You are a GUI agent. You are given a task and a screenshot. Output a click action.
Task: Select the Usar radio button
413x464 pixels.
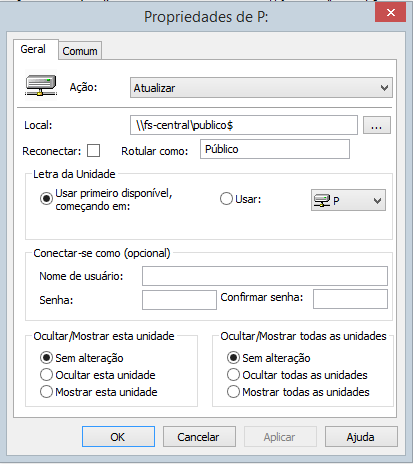point(226,199)
